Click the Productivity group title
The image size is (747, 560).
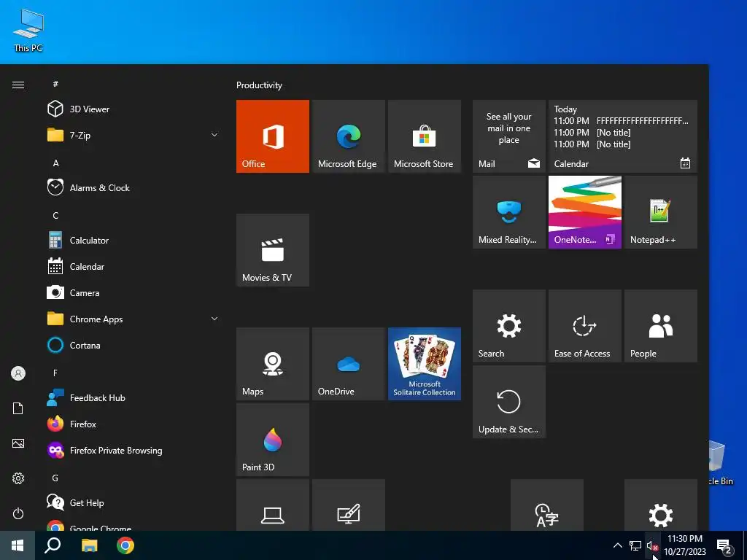click(259, 85)
